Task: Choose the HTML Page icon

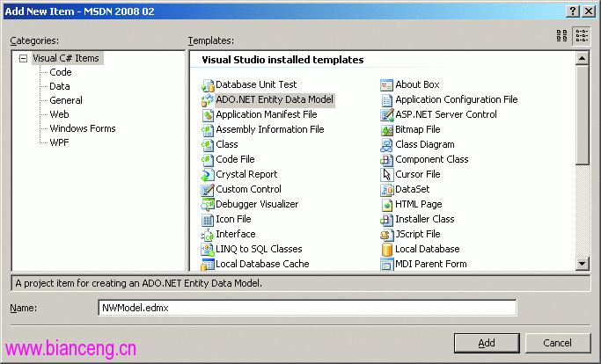Action: [387, 204]
